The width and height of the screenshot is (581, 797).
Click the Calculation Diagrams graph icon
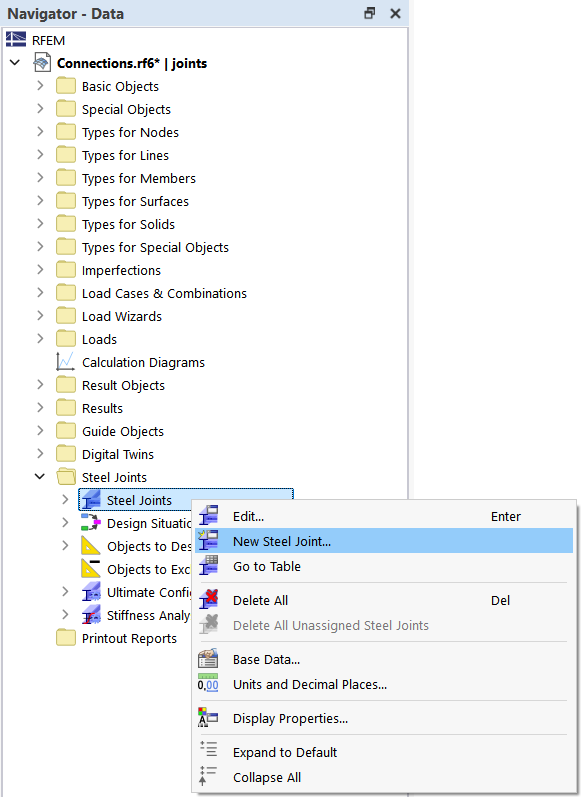(x=65, y=361)
